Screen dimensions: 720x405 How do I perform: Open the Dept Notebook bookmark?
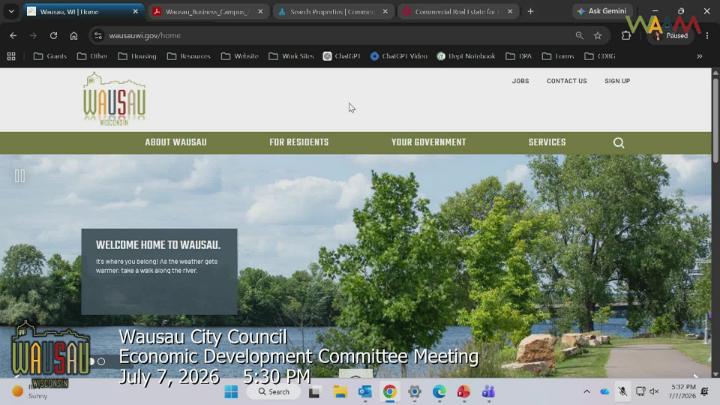466,56
